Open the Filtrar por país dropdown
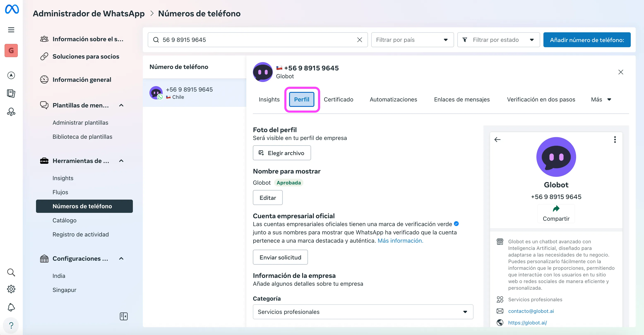Viewport: 644px width, 335px height. pyautogui.click(x=412, y=40)
